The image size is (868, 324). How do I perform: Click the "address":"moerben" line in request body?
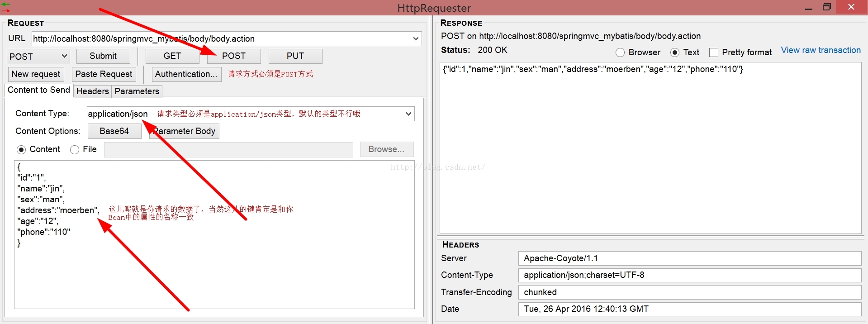pyautogui.click(x=58, y=210)
